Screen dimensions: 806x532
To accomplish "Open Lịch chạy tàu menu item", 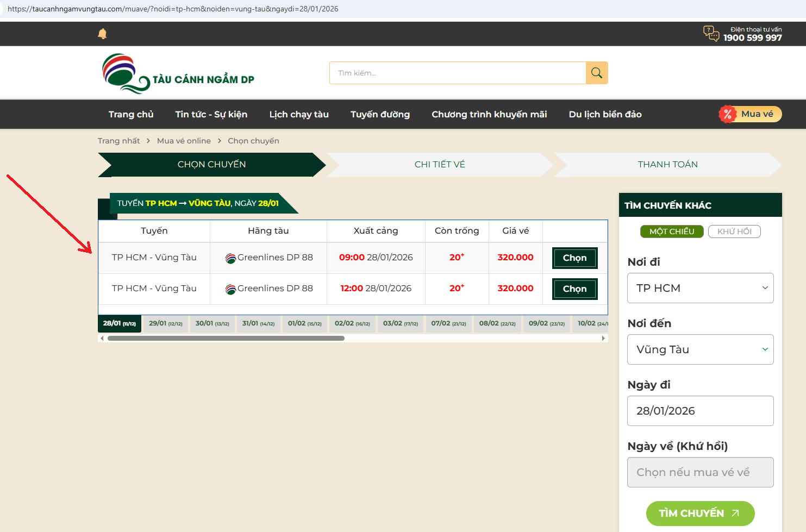I will [x=299, y=114].
